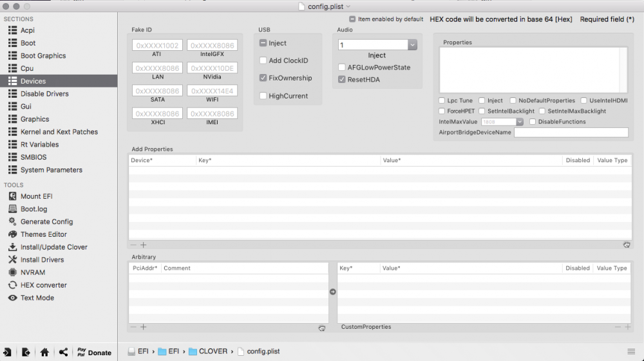This screenshot has width=644, height=361.
Task: Click Arbitrary table options icon
Action: 321,328
